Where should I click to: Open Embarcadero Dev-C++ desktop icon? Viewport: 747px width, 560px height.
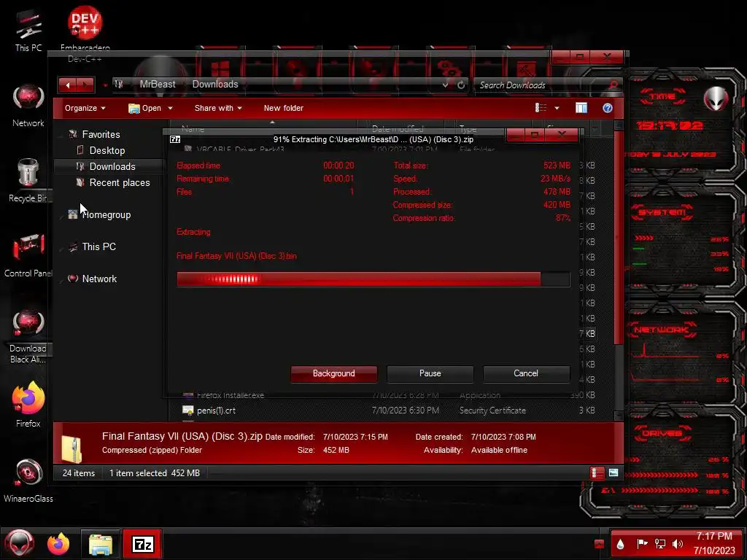click(85, 34)
